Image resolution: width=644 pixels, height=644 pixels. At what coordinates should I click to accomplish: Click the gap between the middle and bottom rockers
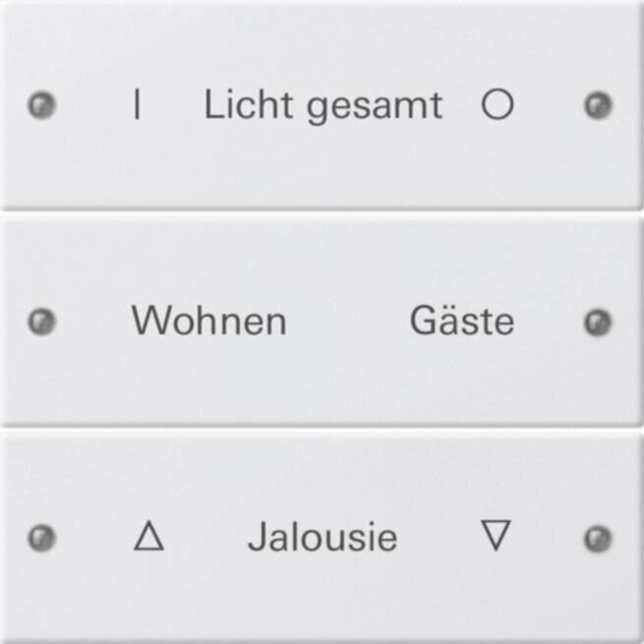coord(322,429)
